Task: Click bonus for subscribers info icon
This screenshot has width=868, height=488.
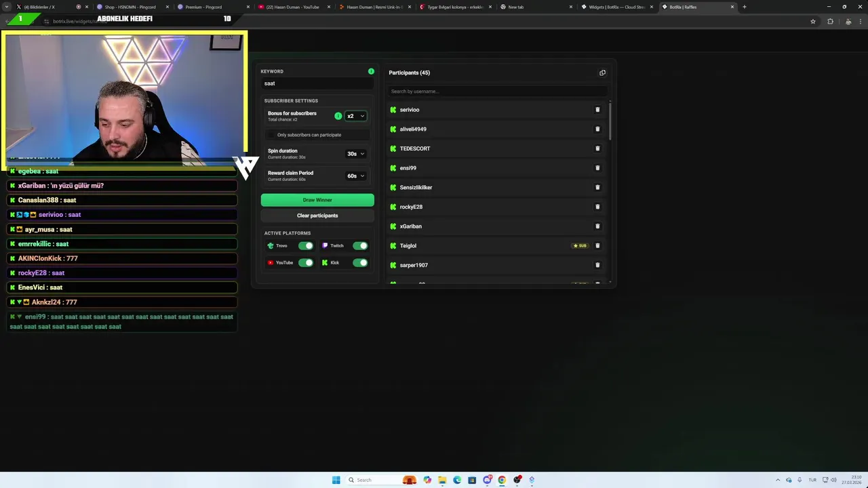Action: pyautogui.click(x=338, y=116)
